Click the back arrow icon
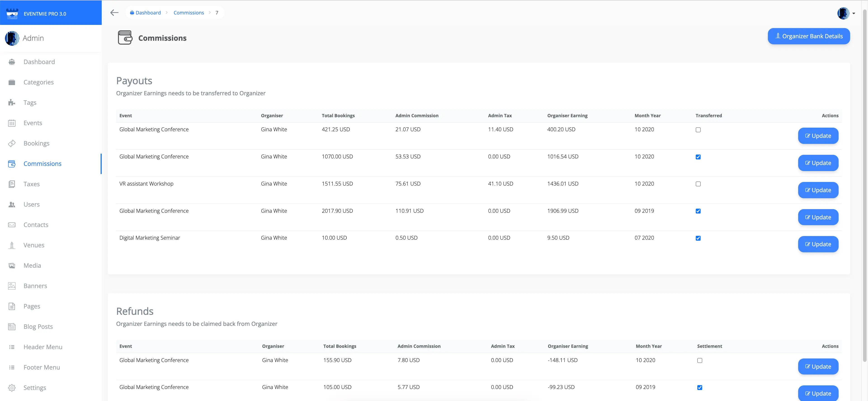 [x=114, y=13]
